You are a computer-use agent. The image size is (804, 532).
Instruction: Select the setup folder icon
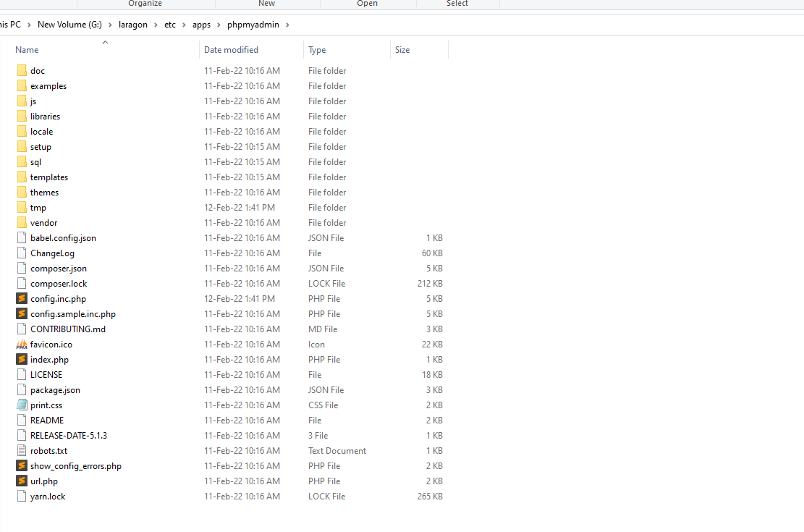[22, 147]
